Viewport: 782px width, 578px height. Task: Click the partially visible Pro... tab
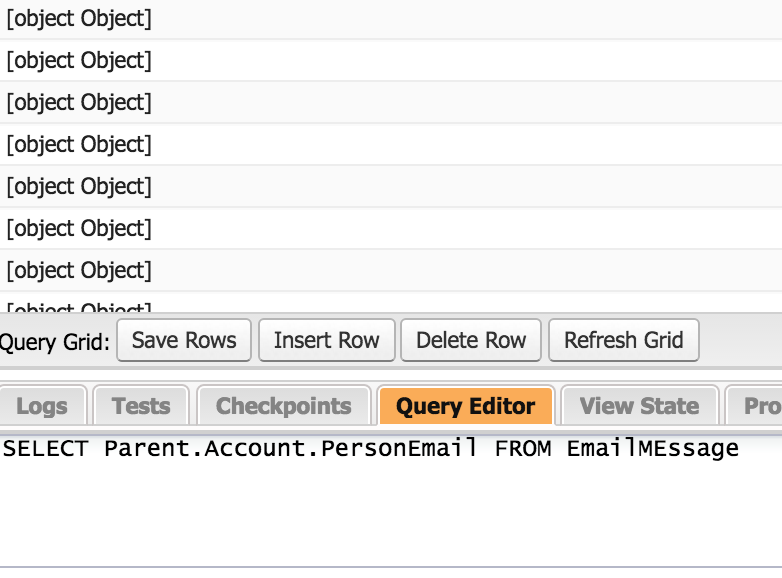(x=760, y=406)
